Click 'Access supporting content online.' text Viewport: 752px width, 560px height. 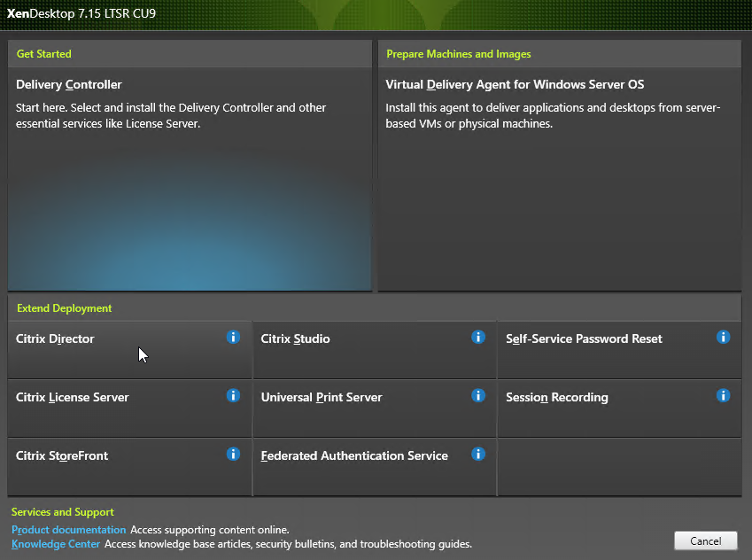point(210,530)
